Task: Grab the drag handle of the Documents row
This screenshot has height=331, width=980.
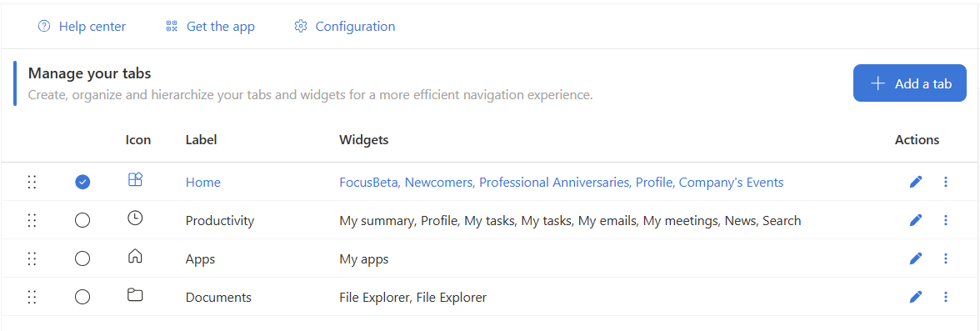Action: (32, 297)
